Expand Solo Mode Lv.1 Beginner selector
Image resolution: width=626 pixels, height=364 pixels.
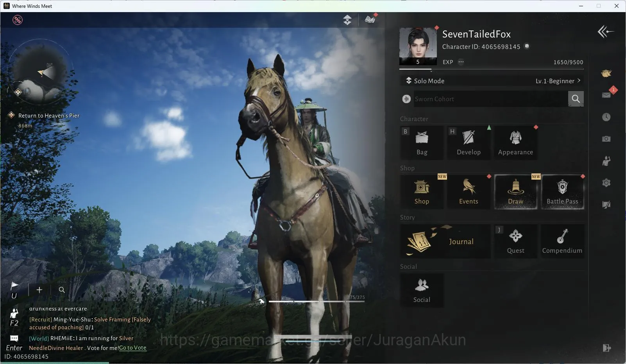[x=492, y=81]
